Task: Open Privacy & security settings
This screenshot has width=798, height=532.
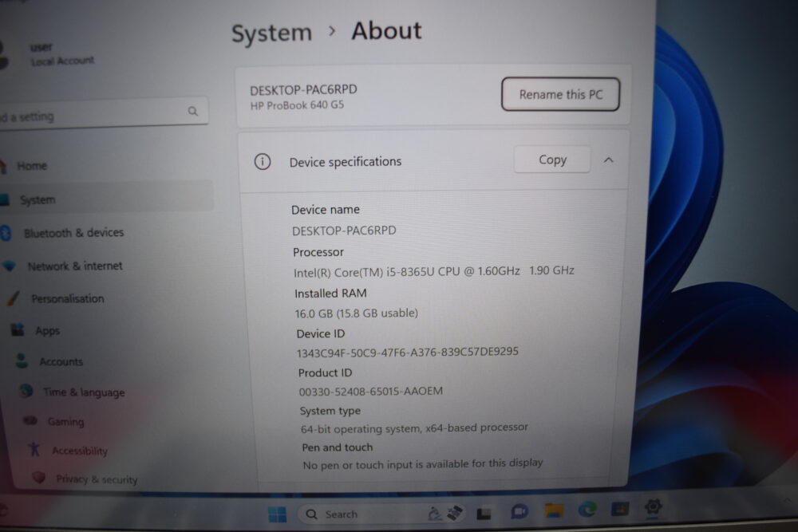Action: pos(97,479)
